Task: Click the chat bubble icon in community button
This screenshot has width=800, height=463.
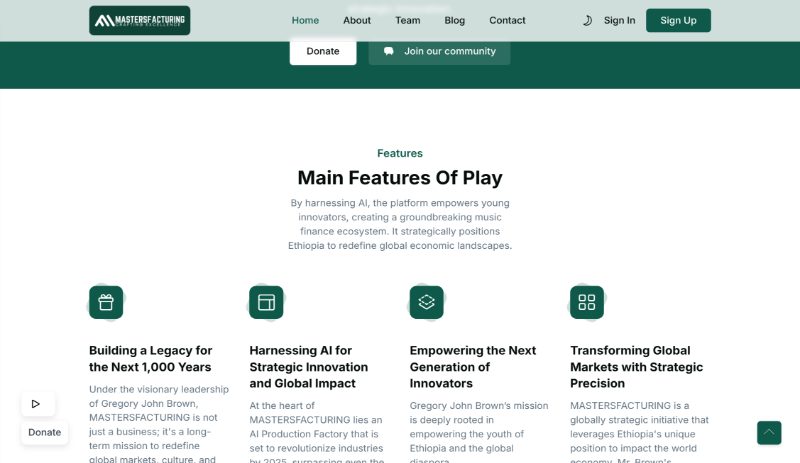Action: (389, 51)
